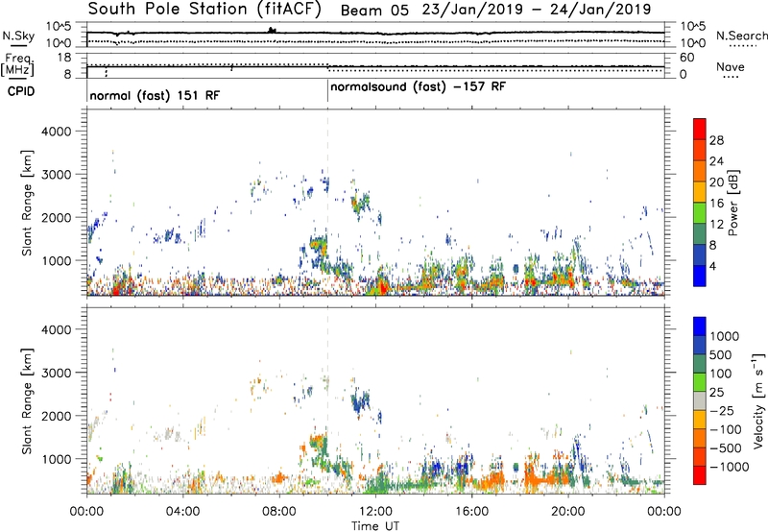
Task: Click the right '10^0' noise axis label
Action: tap(693, 43)
